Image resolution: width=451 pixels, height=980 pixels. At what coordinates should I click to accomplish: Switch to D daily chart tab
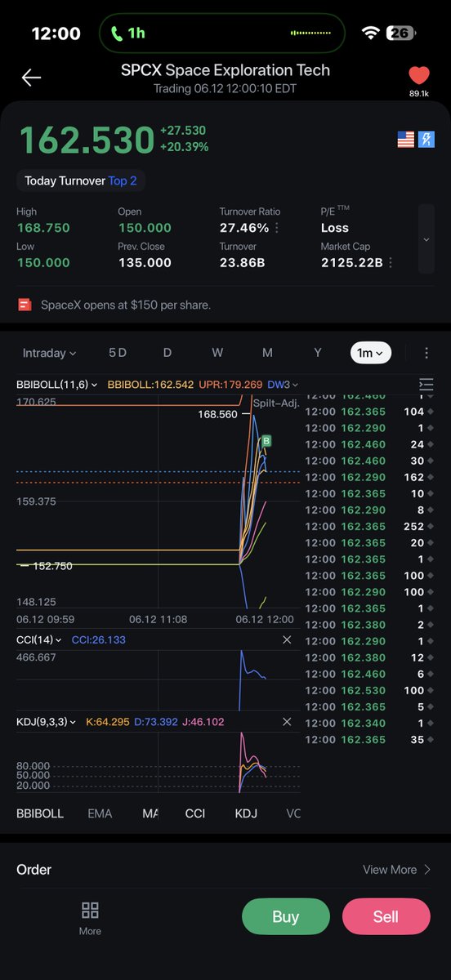(x=167, y=353)
